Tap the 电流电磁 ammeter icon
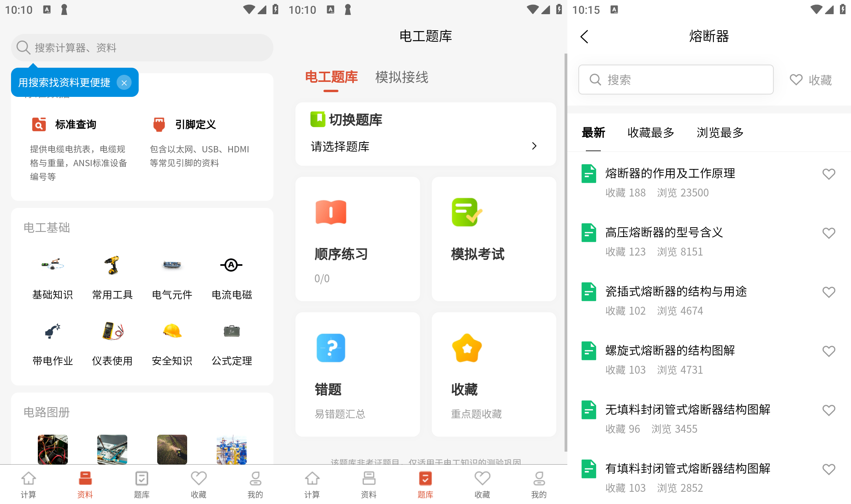Viewport: 851px width, 504px height. click(x=231, y=265)
